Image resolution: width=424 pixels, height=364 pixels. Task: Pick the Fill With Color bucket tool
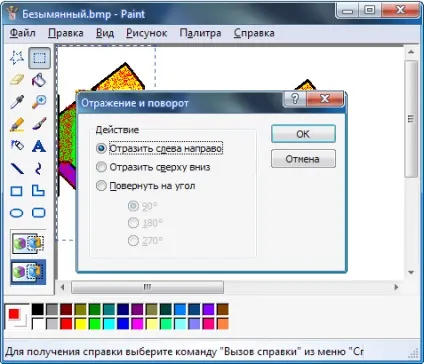pyautogui.click(x=39, y=80)
